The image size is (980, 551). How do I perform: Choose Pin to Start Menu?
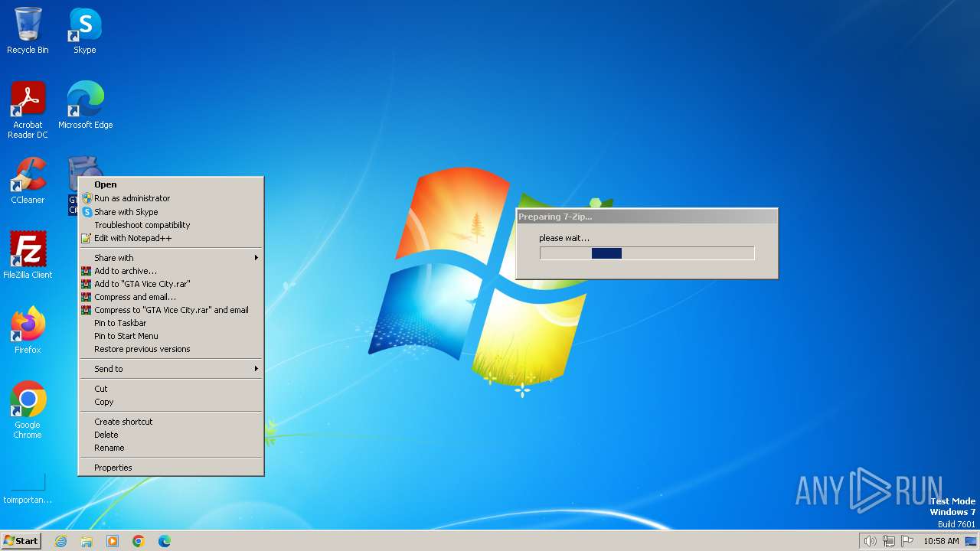tap(171, 336)
